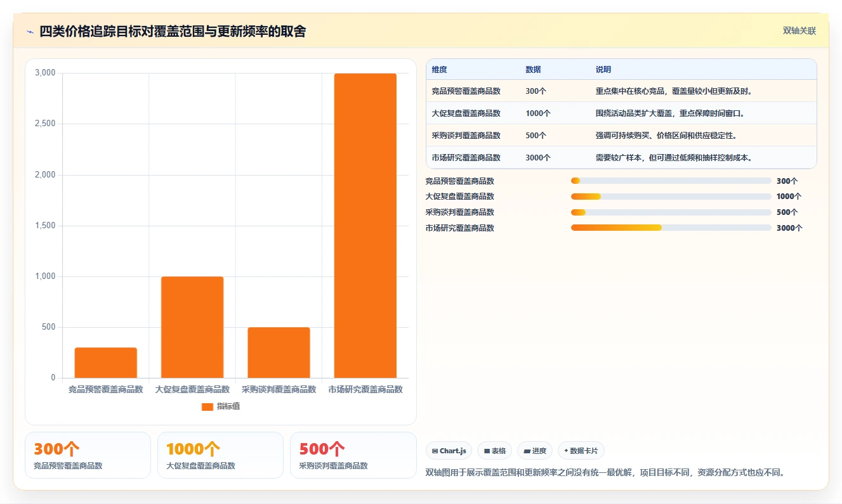Click the 市场研究覆盖商品数 bar in chart
Viewport: 842px width, 504px height.
(x=365, y=226)
